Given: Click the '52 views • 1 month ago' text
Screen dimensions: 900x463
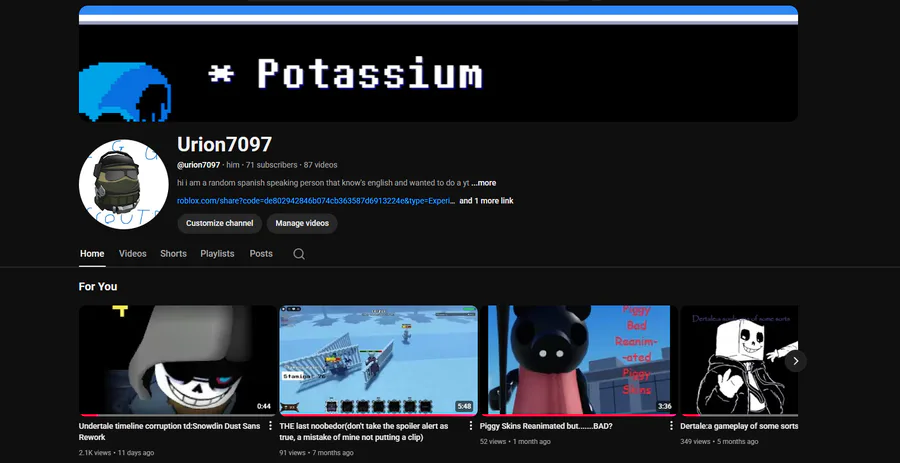Looking at the screenshot, I should point(515,442).
